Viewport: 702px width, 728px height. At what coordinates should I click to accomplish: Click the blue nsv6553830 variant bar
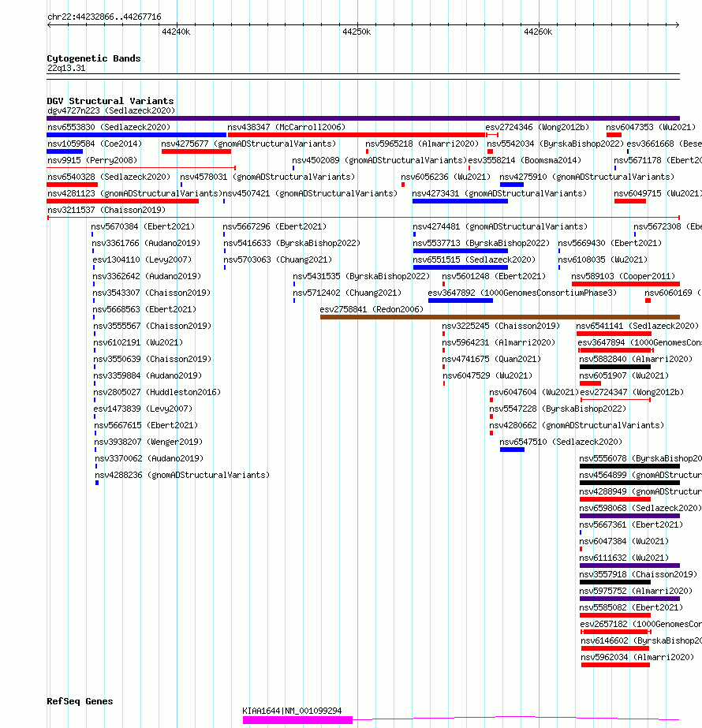pos(136,135)
